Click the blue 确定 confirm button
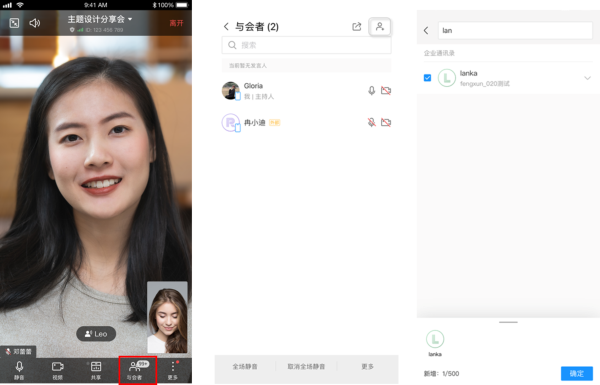Viewport: 600px width, 385px height. [x=577, y=374]
